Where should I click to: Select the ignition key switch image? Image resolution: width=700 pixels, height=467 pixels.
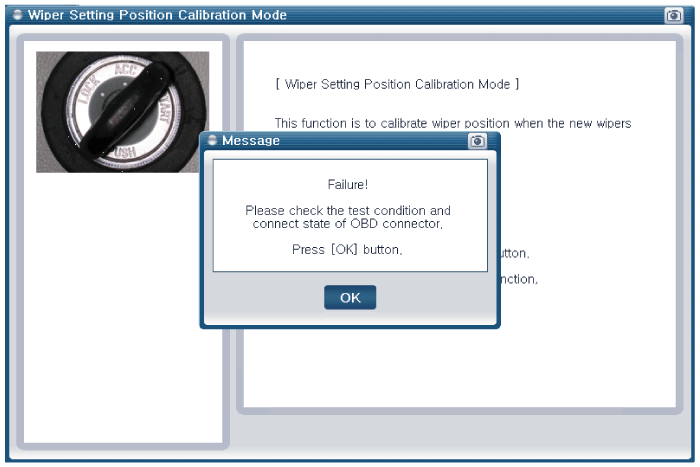pyautogui.click(x=122, y=111)
